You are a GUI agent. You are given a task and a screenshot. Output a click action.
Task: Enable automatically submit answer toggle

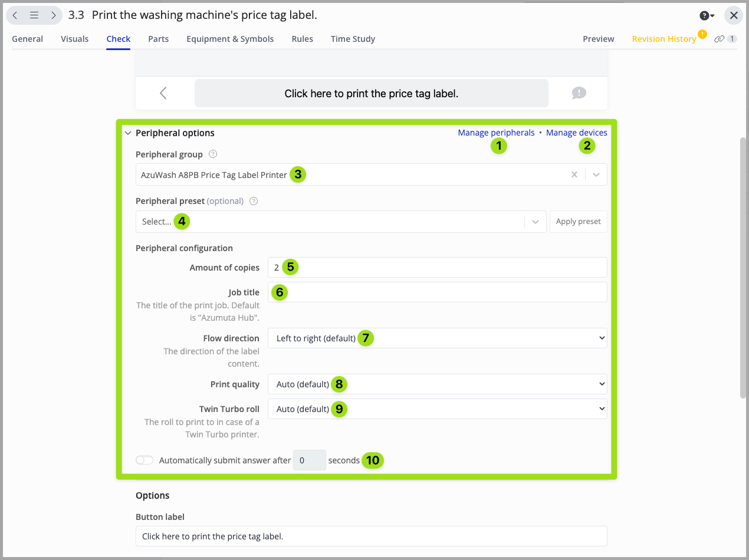point(144,460)
